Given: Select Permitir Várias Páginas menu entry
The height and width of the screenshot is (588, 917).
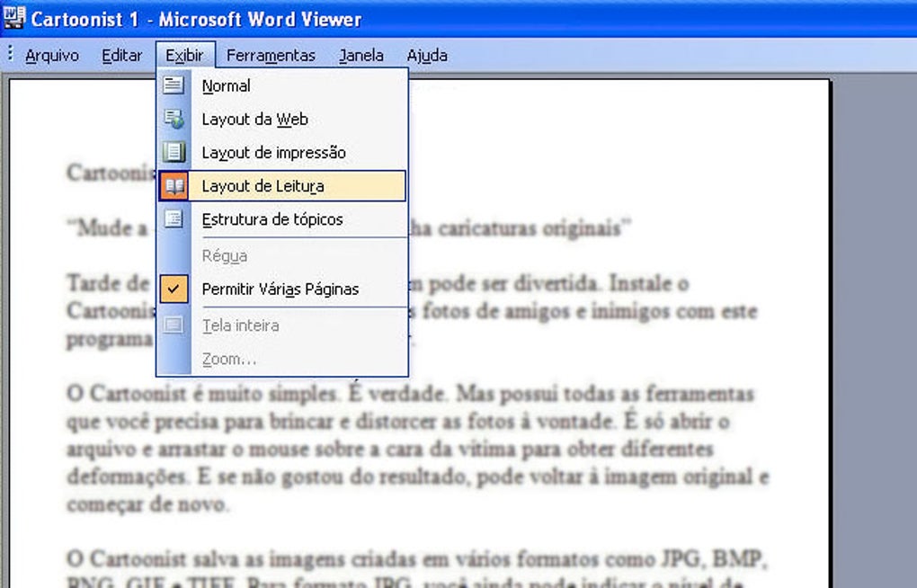Looking at the screenshot, I should 282,289.
